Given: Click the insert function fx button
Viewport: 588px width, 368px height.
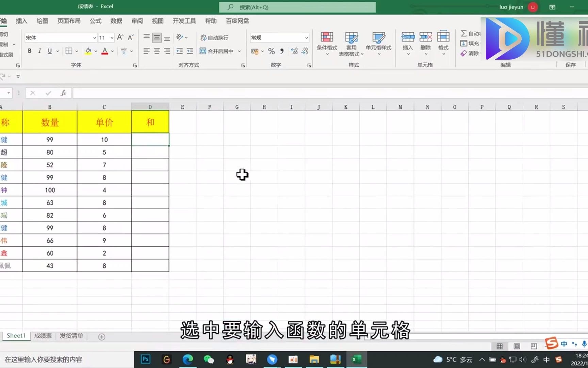Looking at the screenshot, I should point(63,93).
